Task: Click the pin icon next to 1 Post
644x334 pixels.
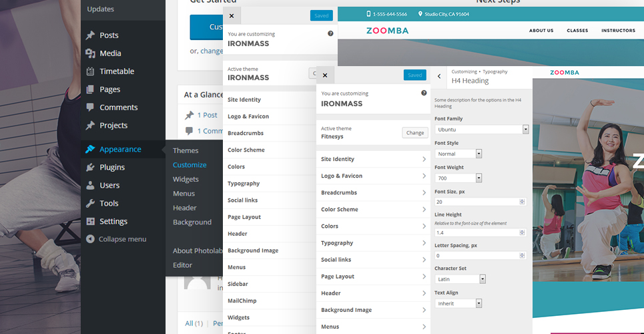Action: pyautogui.click(x=190, y=116)
